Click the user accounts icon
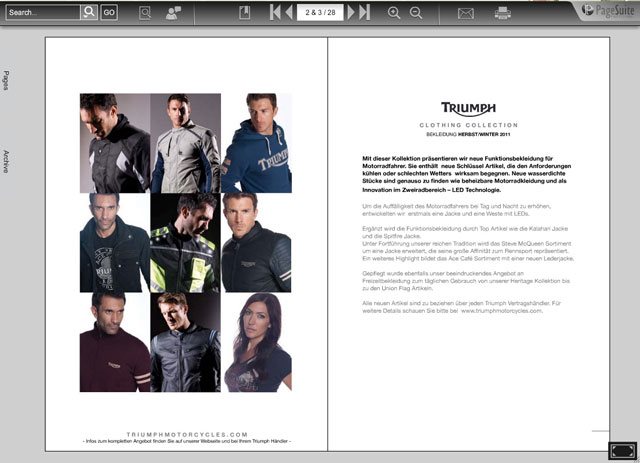 coord(174,12)
